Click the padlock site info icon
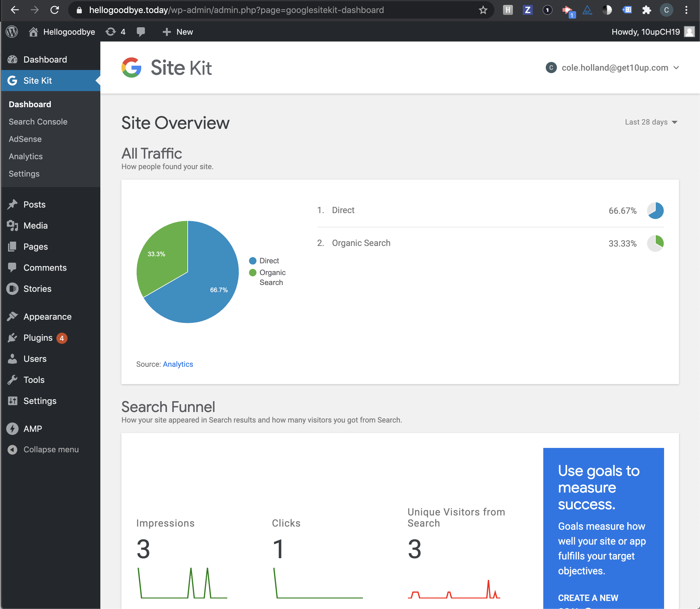Screen dimensions: 700x609 (79, 10)
